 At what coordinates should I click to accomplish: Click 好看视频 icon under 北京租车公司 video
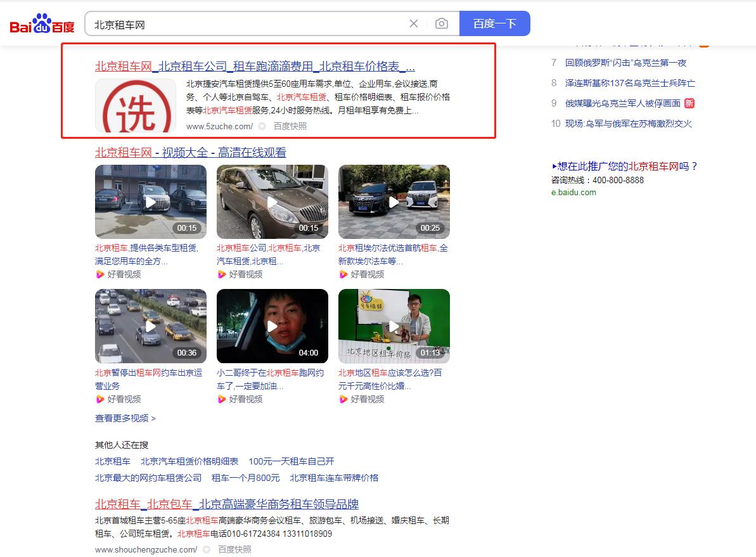tap(221, 274)
